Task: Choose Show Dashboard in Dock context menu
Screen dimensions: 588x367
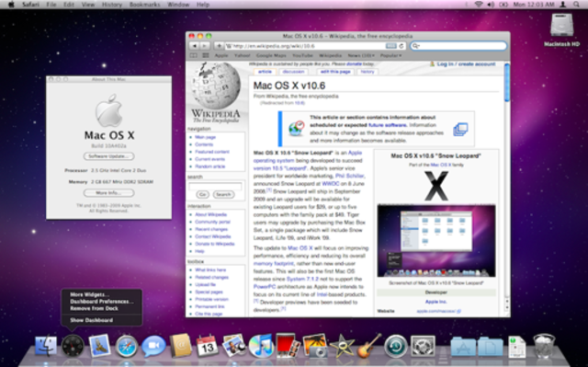Action: coord(92,320)
